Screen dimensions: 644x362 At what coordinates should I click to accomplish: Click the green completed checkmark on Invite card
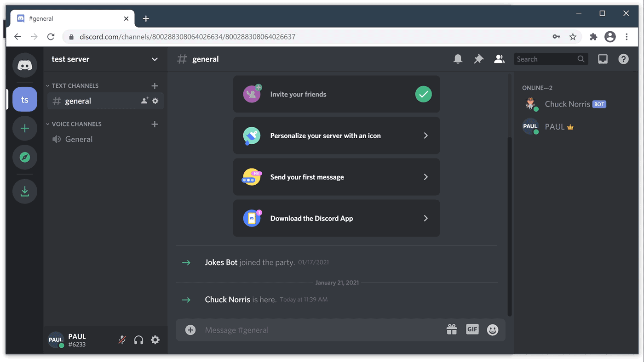tap(424, 94)
